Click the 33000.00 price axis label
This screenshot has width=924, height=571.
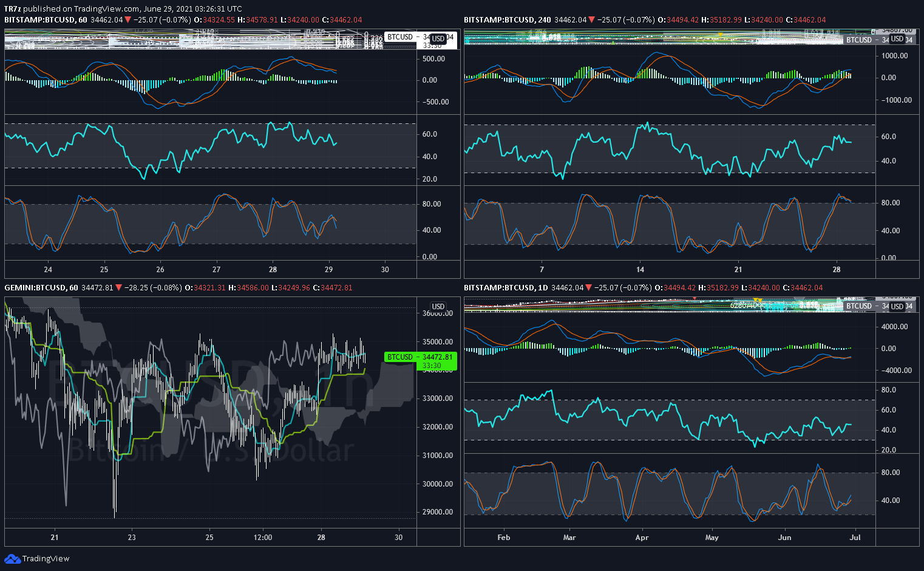(x=438, y=398)
